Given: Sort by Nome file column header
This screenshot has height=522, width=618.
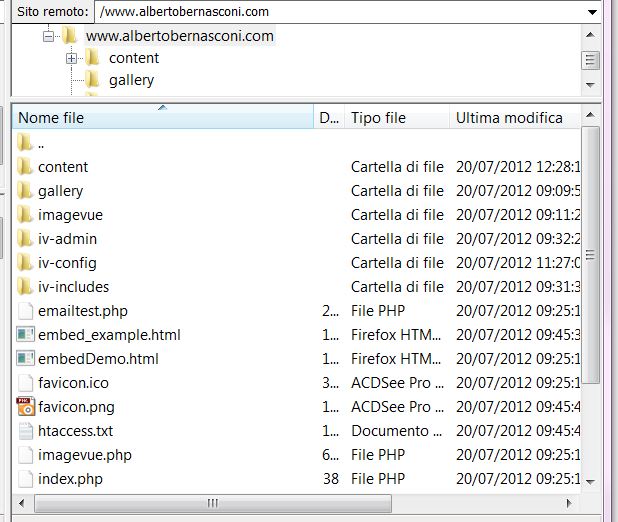Looking at the screenshot, I should click(162, 117).
